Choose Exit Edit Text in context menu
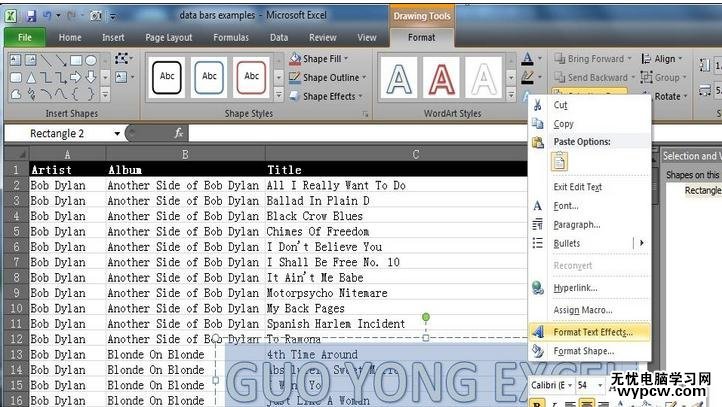 pyautogui.click(x=589, y=187)
